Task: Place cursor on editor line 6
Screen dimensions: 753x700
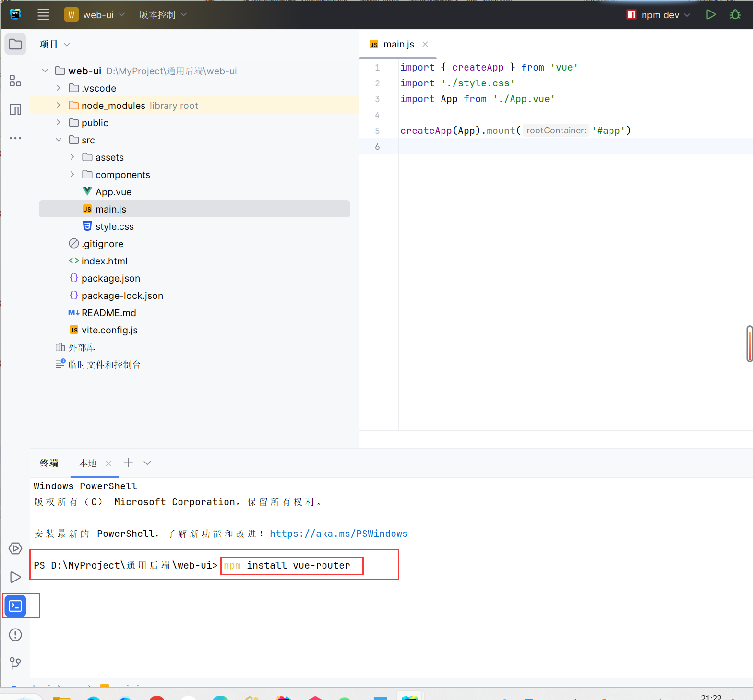Action: 575,146
